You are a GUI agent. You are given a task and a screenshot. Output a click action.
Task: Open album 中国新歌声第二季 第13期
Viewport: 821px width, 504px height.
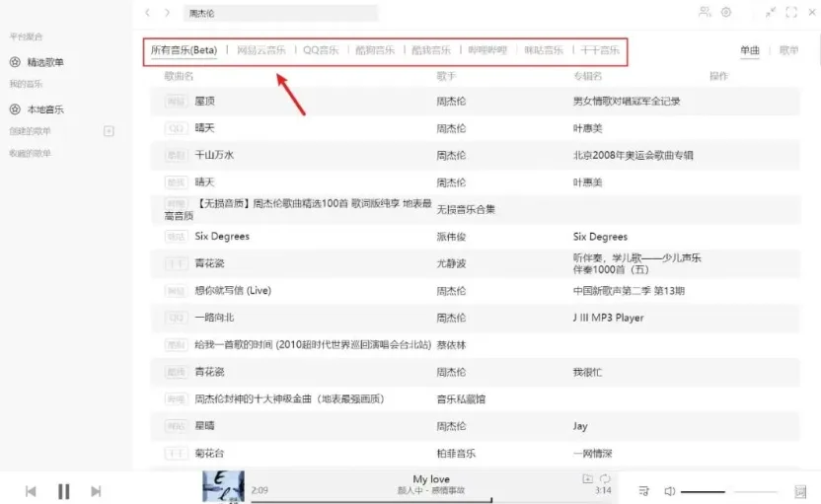[x=629, y=291]
